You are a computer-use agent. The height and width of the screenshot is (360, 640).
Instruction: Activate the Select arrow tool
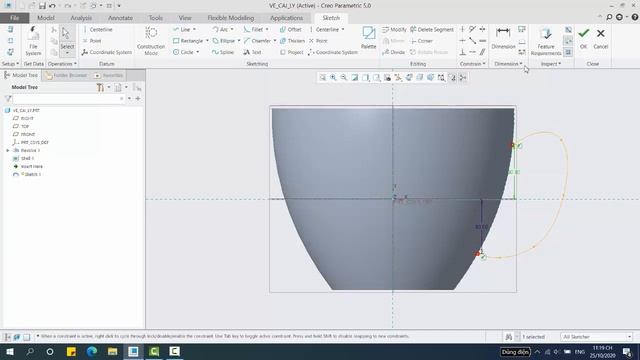(66, 33)
